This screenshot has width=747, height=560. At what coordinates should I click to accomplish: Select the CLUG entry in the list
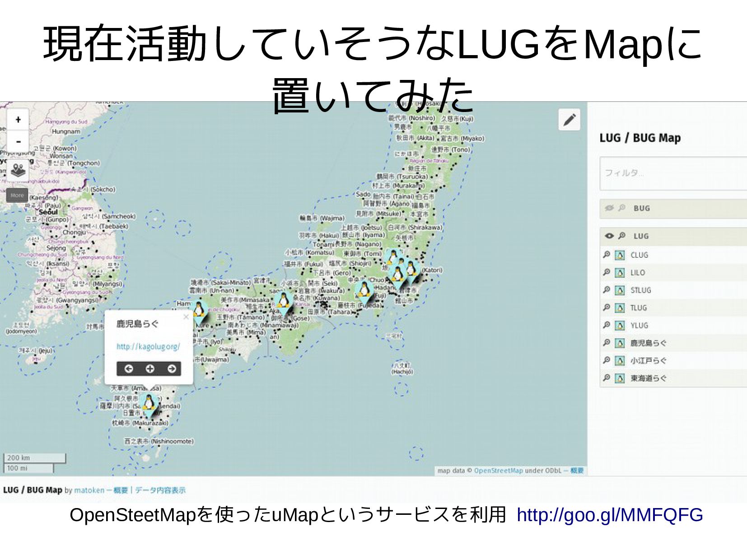[x=639, y=255]
